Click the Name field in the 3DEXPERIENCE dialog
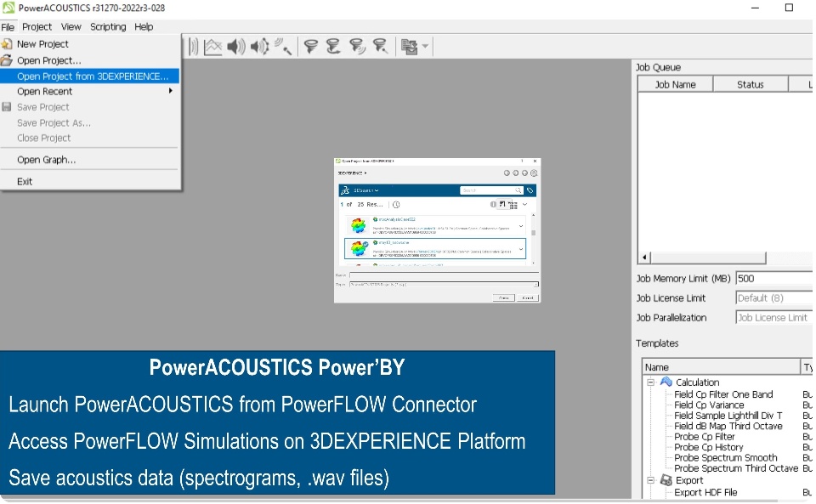Image resolution: width=816 pixels, height=504 pixels. click(444, 275)
